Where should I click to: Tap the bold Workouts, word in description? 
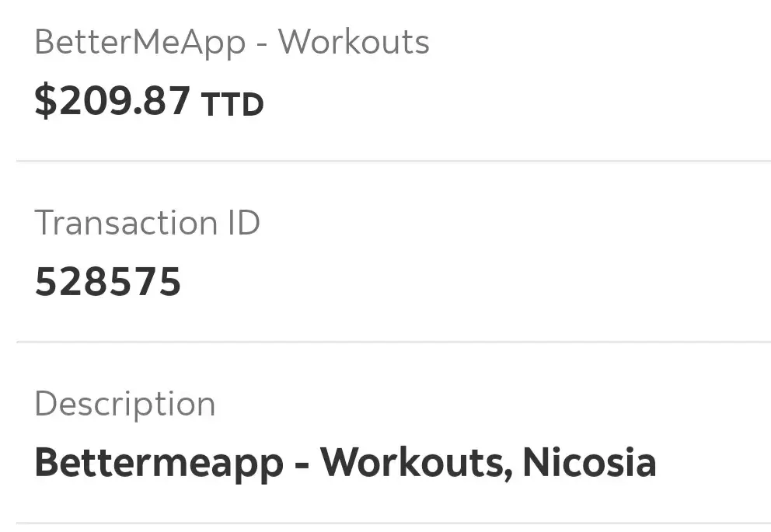[416, 463]
